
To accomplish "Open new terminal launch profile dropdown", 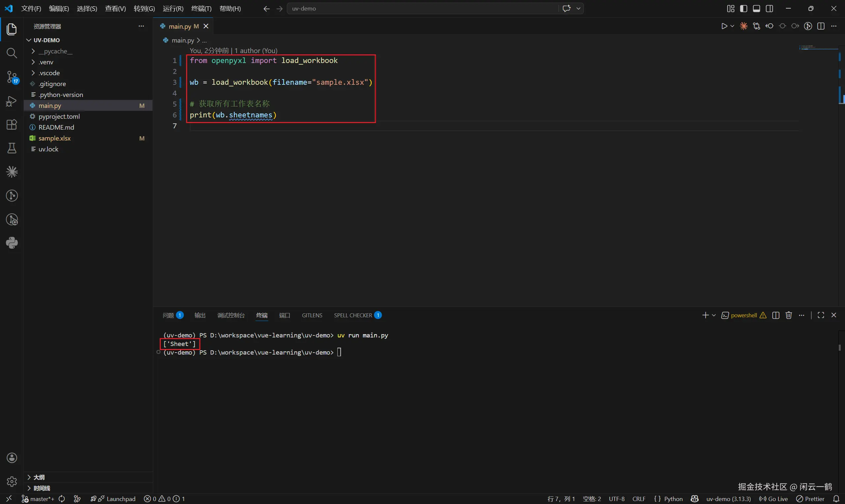I will 714,315.
